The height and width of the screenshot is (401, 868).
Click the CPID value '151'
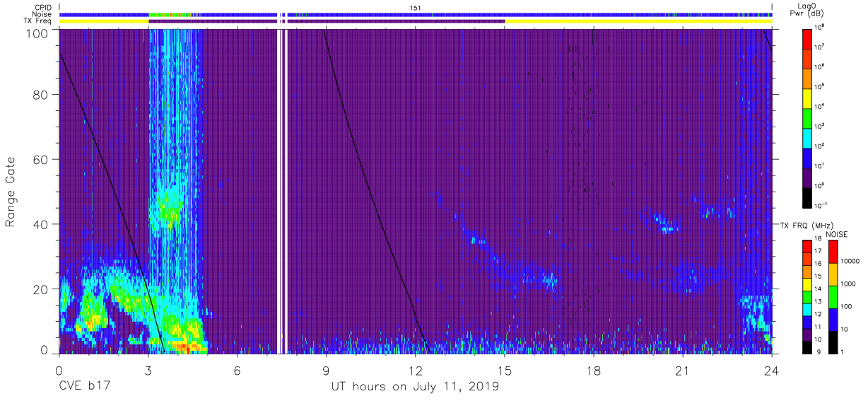pos(416,7)
